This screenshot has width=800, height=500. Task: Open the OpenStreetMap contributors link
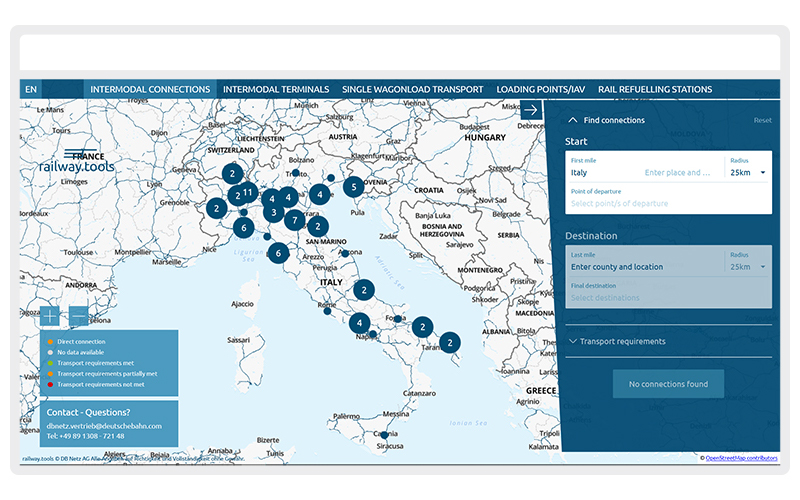pyautogui.click(x=741, y=457)
